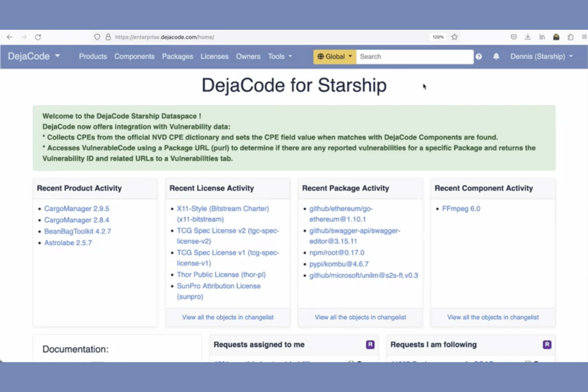The height and width of the screenshot is (392, 588).
Task: Open CargoManager 2.9.5 product link
Action: (77, 209)
